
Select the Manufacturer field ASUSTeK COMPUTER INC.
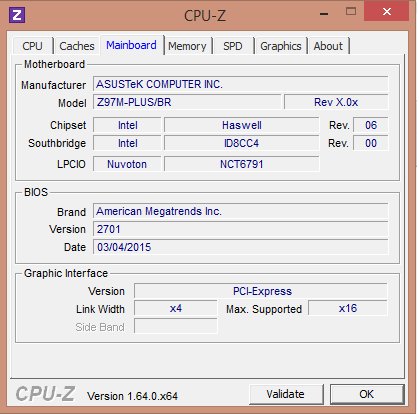click(x=241, y=84)
